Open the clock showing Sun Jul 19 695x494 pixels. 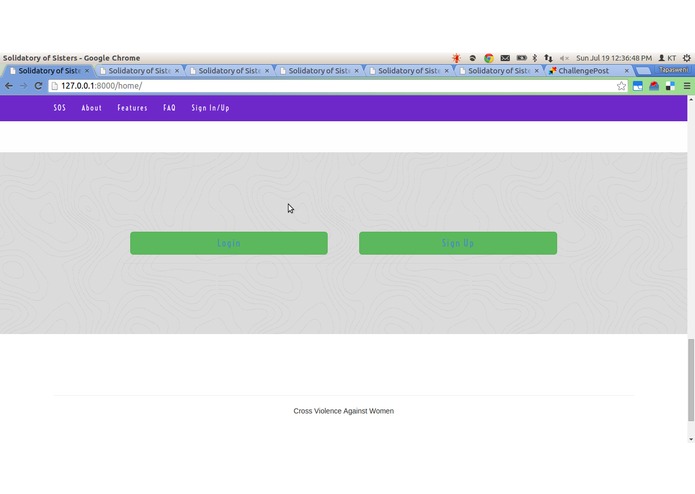(x=614, y=58)
